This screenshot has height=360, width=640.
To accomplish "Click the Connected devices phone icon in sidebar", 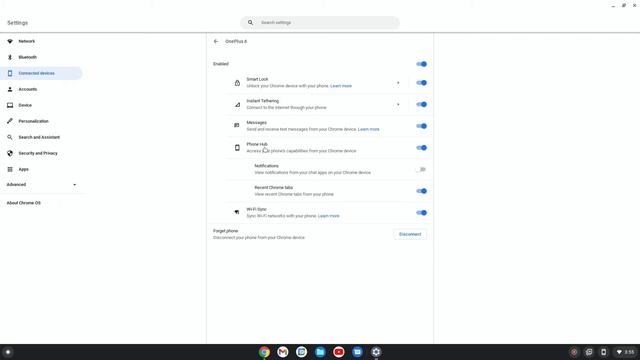I will pos(10,73).
